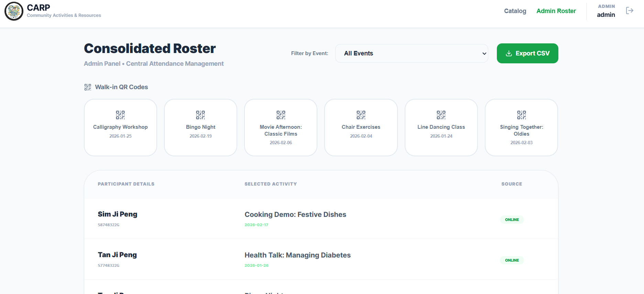Viewport: 644px width, 294px height.
Task: Click the Participant Details column header
Action: (x=126, y=184)
